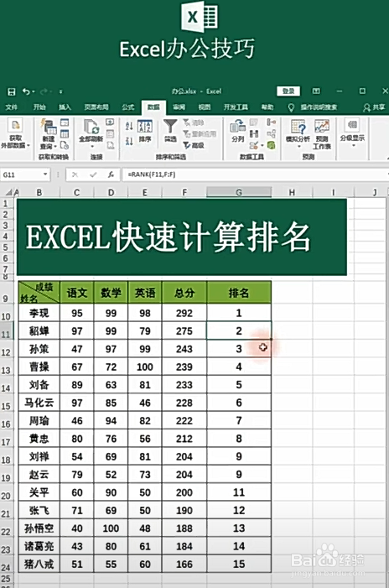Screen dimensions: 389x588
Task: Switch to the 页面布局 ribbon tab
Action: [96, 107]
